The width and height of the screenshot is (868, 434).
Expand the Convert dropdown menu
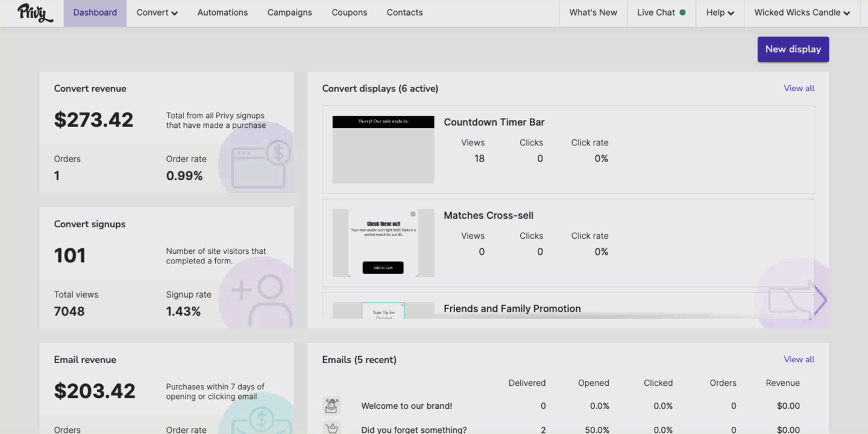pyautogui.click(x=157, y=13)
